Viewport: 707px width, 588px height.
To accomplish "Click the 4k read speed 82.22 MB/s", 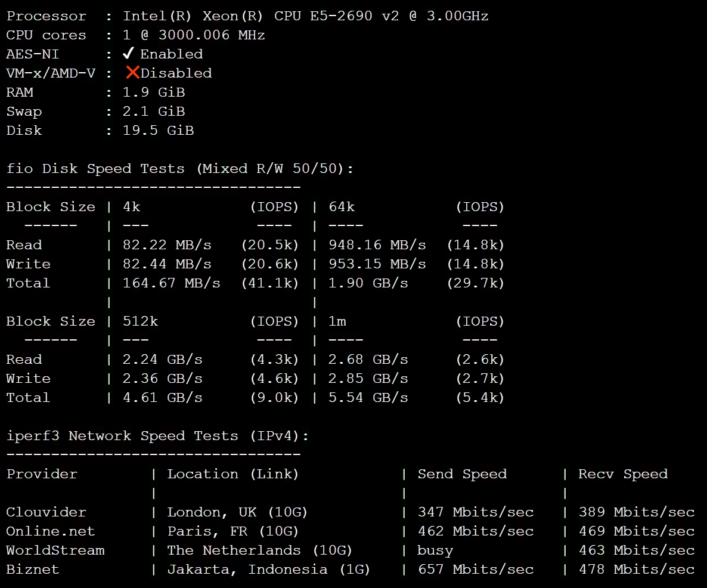I will click(x=167, y=245).
